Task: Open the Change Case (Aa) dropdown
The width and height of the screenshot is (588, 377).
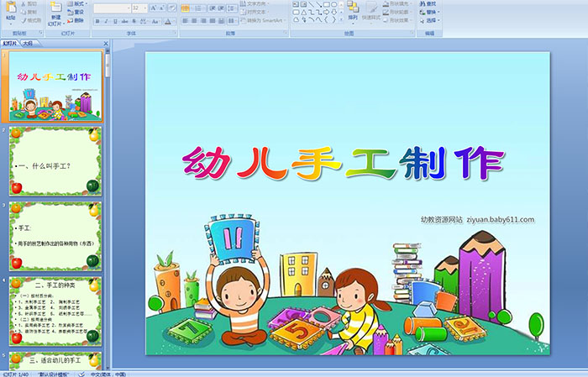Action: click(155, 21)
